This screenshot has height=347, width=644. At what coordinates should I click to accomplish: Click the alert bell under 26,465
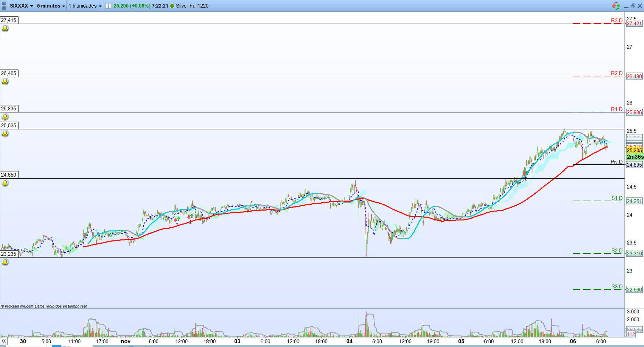coord(5,82)
